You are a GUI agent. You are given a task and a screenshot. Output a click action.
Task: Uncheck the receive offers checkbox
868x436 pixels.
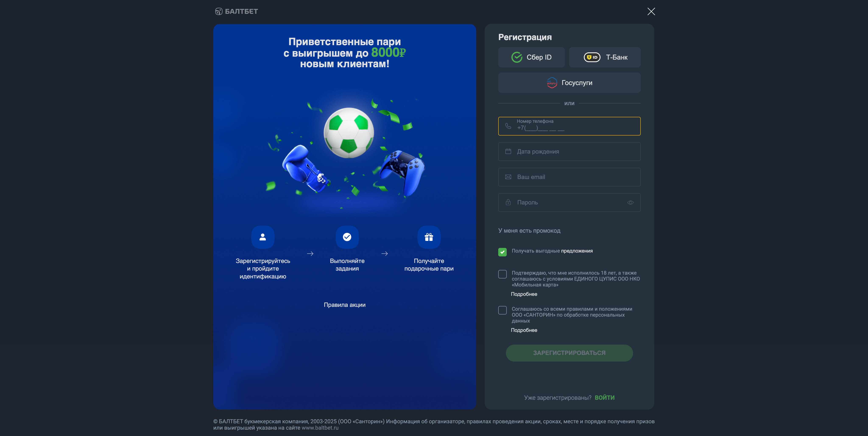point(502,252)
